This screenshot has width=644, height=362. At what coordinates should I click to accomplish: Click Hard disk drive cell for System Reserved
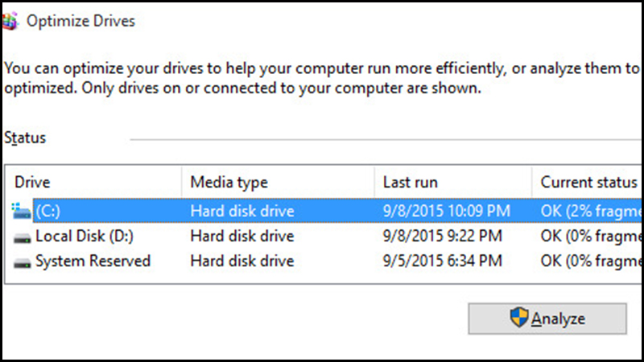[x=242, y=261]
